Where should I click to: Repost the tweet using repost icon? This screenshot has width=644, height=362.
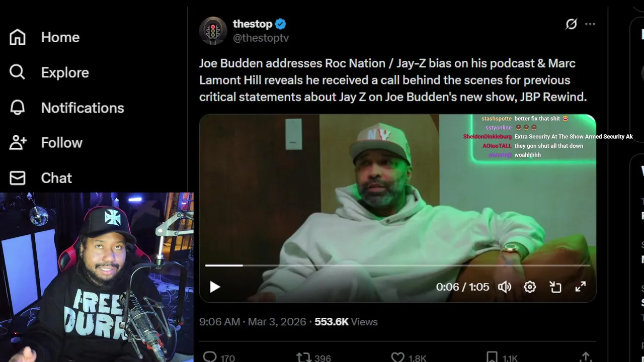point(303,357)
